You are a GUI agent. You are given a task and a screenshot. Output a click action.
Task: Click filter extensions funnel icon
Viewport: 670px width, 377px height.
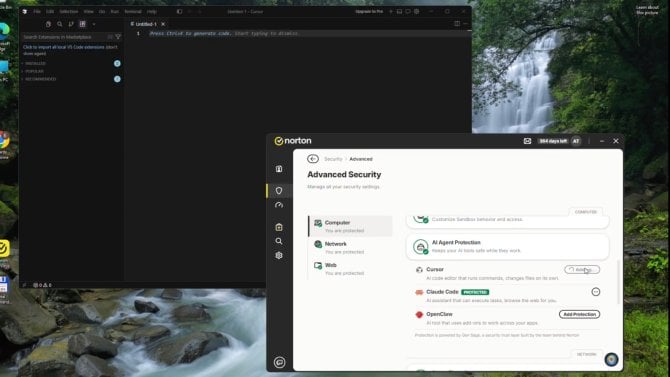coord(118,37)
